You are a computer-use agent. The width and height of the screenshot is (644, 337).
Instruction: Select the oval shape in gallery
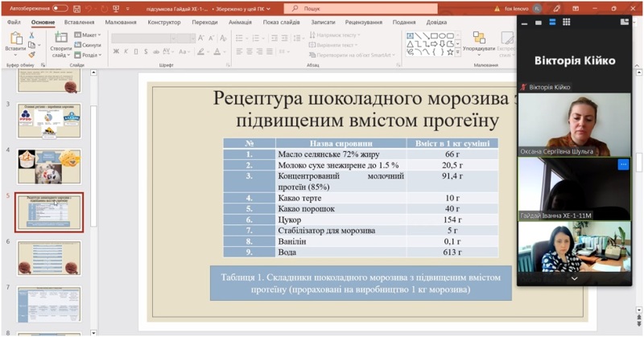442,35
